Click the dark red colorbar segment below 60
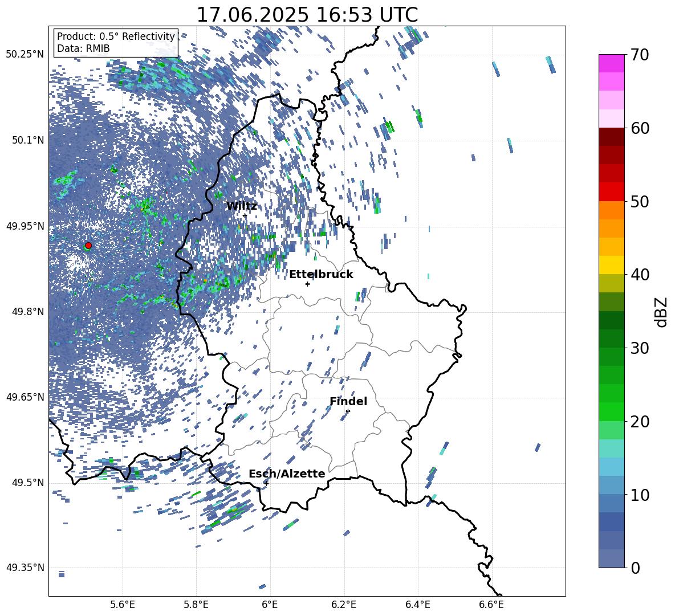Screen dimensions: 675x616 pos(612,137)
